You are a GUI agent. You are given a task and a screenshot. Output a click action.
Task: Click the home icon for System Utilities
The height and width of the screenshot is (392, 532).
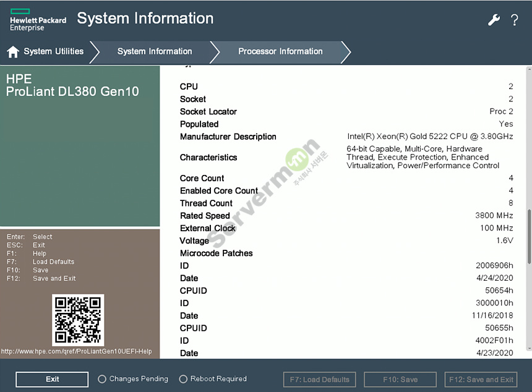point(13,51)
